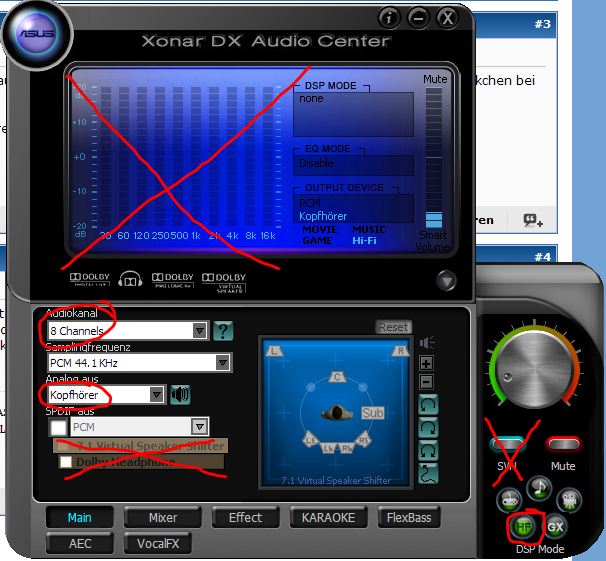Viewport: 606px width, 561px height.
Task: Open the Audiokanal 8 Channels dropdown
Action: tap(128, 331)
